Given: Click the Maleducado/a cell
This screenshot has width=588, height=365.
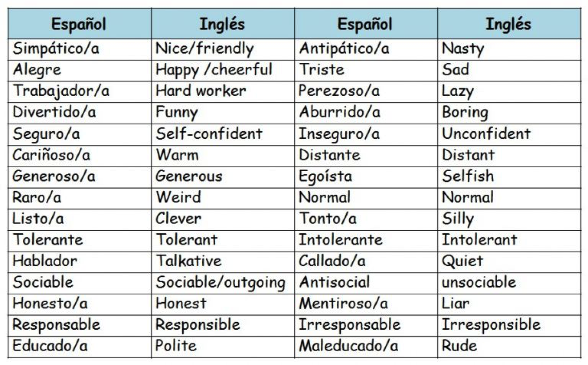Looking at the screenshot, I should [x=348, y=346].
